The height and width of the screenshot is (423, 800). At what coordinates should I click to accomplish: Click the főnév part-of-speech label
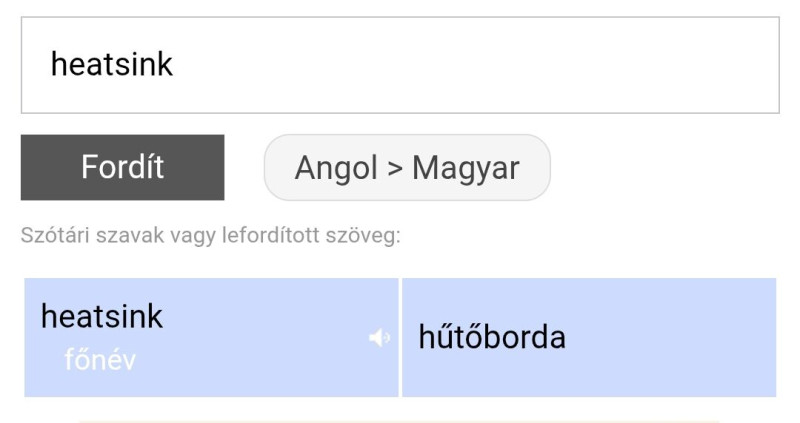click(99, 359)
